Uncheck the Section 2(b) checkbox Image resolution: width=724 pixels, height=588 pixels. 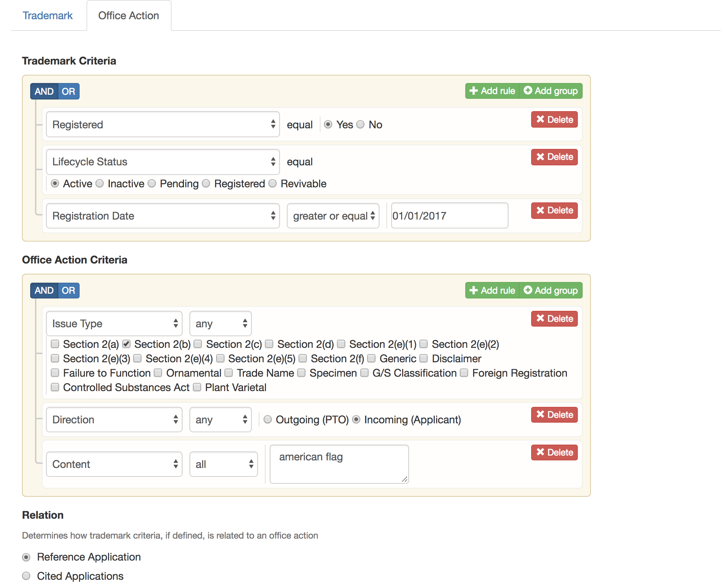pyautogui.click(x=126, y=344)
